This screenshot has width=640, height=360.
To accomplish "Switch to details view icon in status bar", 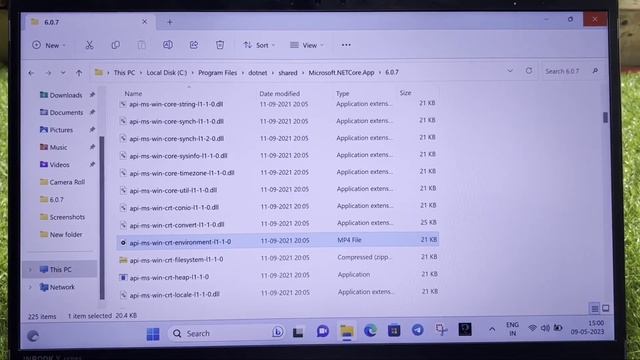I will 595,309.
